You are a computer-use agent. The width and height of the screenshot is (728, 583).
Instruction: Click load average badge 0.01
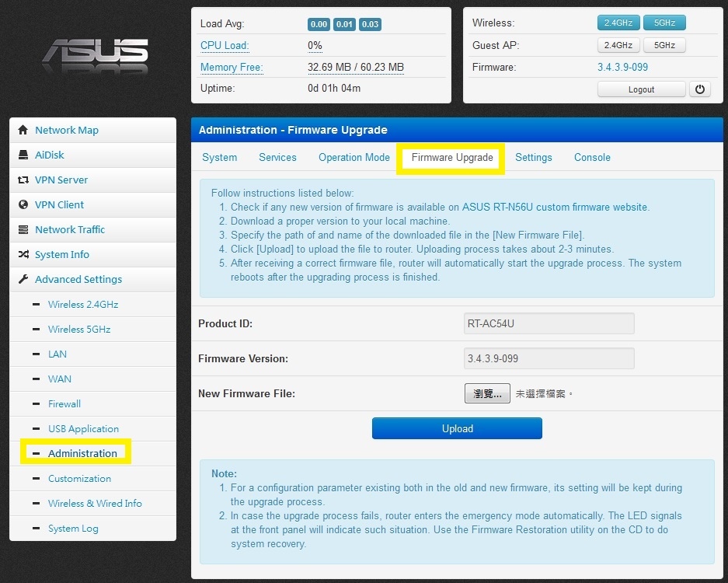(344, 24)
